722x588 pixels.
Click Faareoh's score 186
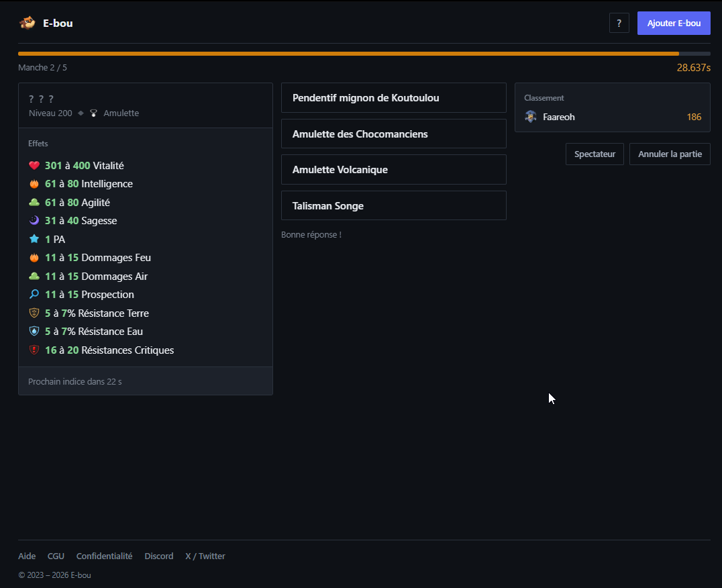tap(694, 117)
